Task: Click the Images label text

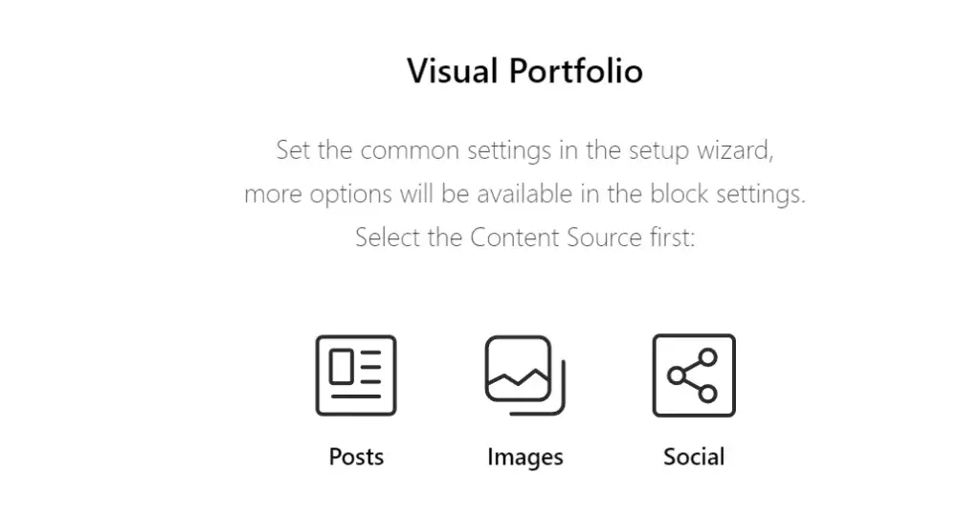Action: click(x=524, y=457)
